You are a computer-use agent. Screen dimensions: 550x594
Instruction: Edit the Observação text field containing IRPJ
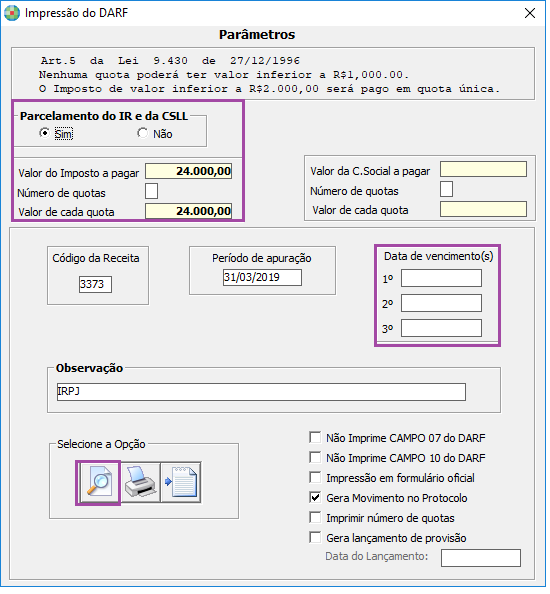click(261, 392)
